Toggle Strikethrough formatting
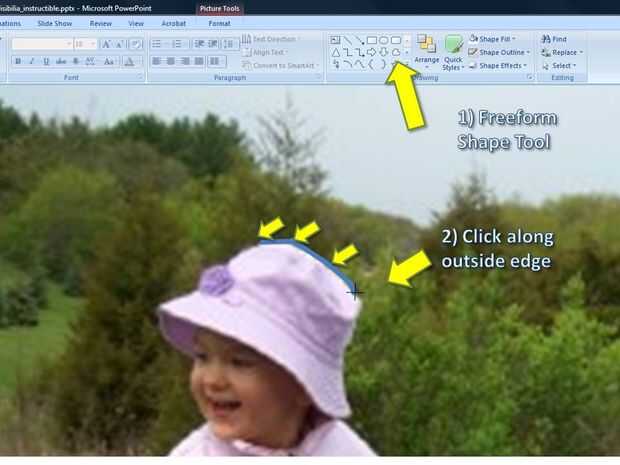 coord(60,61)
